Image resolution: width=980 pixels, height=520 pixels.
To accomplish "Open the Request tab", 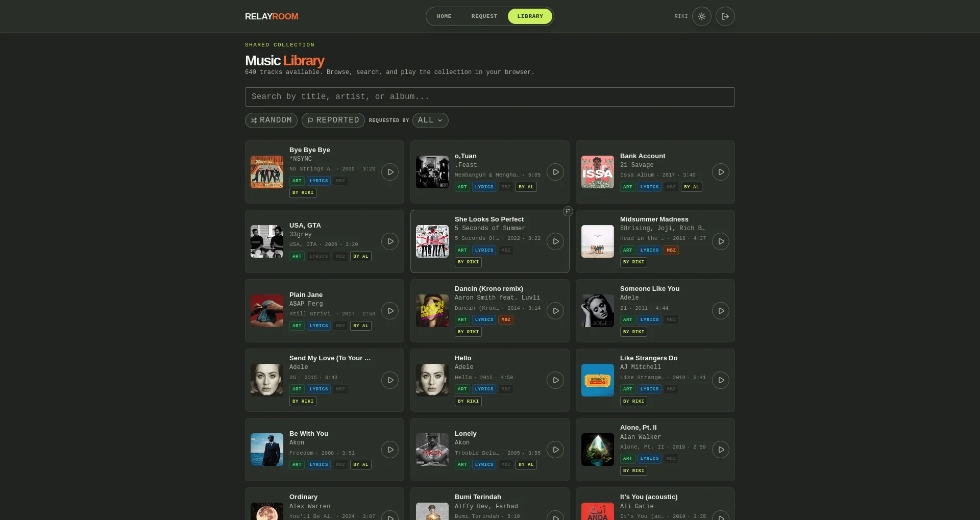I will pos(484,16).
